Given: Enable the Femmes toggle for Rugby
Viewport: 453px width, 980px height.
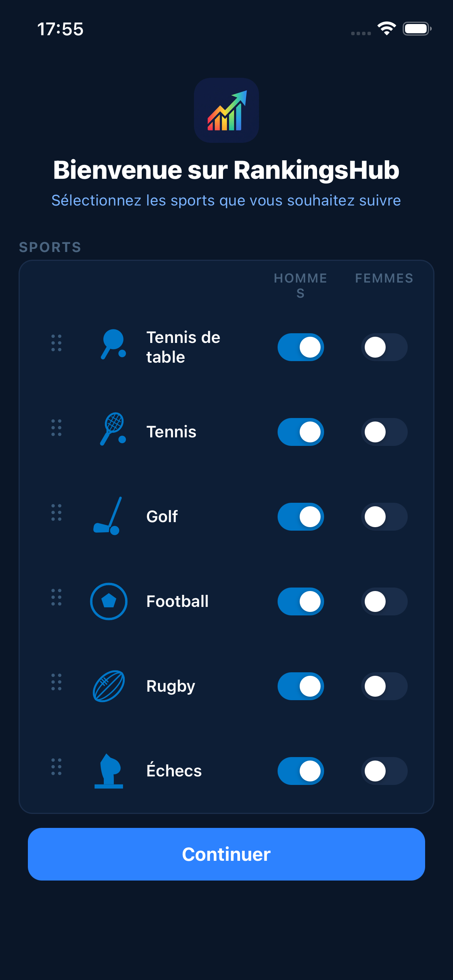Looking at the screenshot, I should click(x=384, y=686).
